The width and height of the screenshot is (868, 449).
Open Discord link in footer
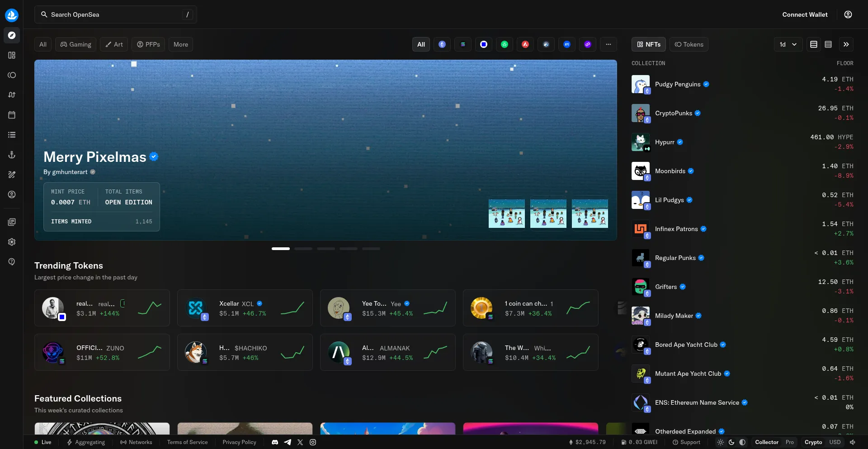[x=275, y=442]
